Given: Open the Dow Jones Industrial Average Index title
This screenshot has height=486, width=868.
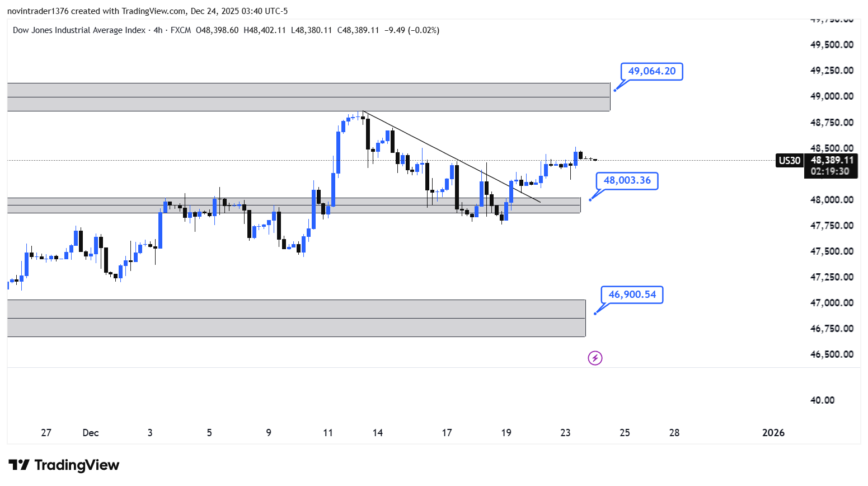Looking at the screenshot, I should point(79,30).
